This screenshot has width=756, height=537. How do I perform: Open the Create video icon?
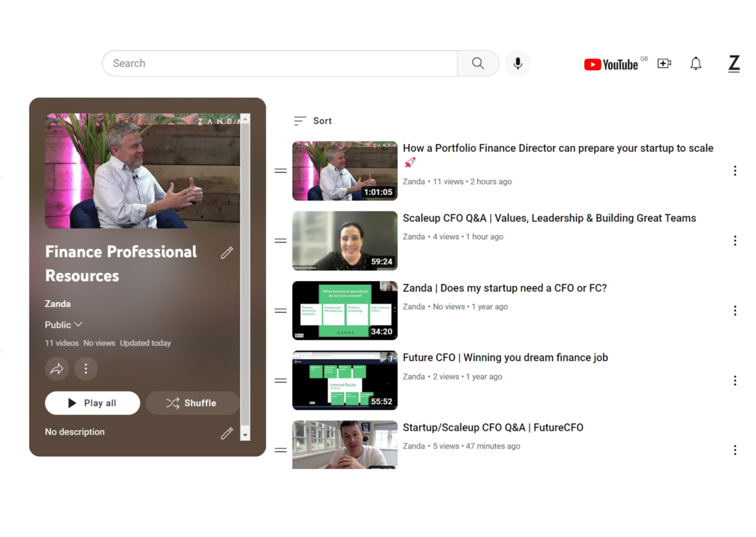pos(664,63)
